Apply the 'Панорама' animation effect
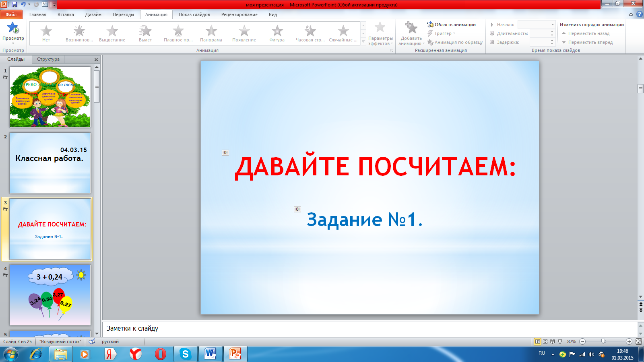The width and height of the screenshot is (644, 362). tap(211, 33)
